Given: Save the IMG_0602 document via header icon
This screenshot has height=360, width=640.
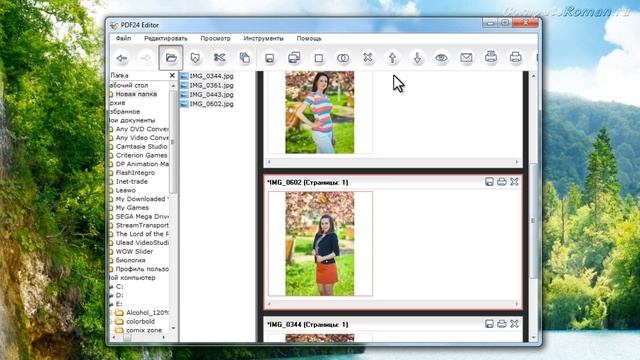Looking at the screenshot, I should [x=489, y=182].
